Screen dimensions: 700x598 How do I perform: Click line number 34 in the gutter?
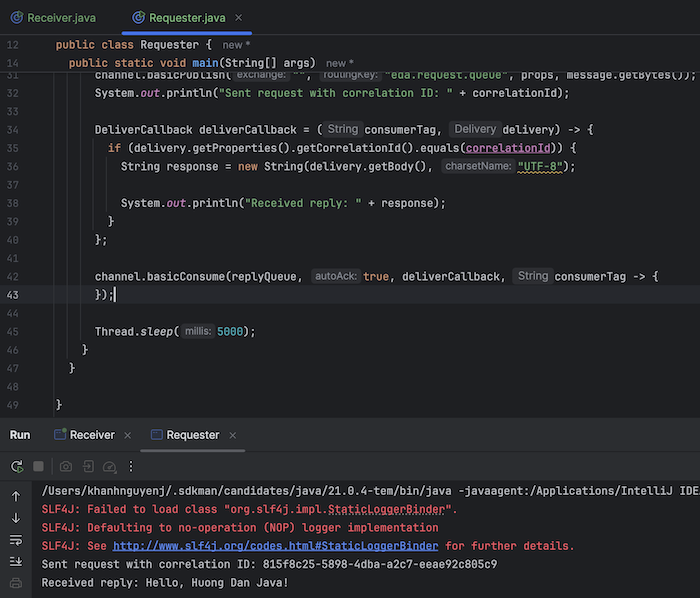coord(12,130)
